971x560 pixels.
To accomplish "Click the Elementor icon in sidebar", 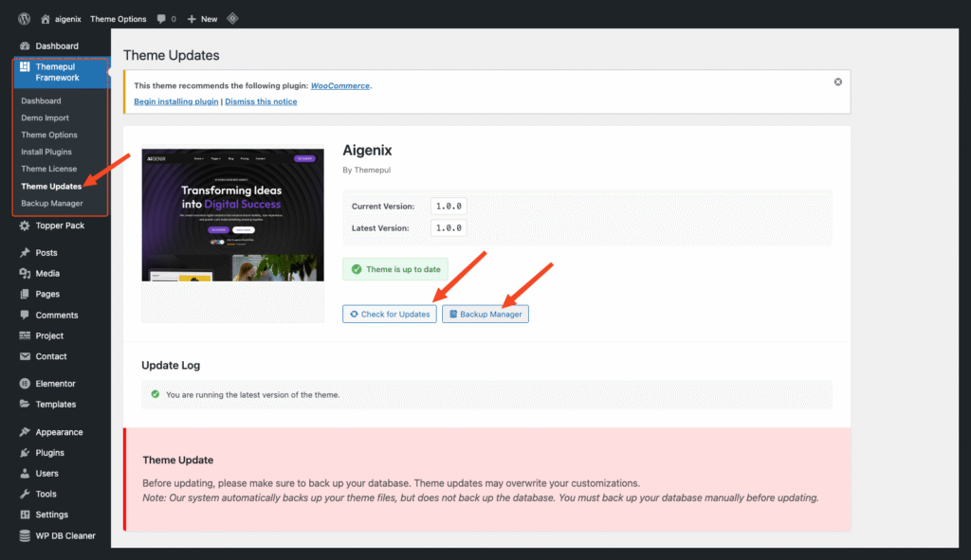I will tap(25, 384).
